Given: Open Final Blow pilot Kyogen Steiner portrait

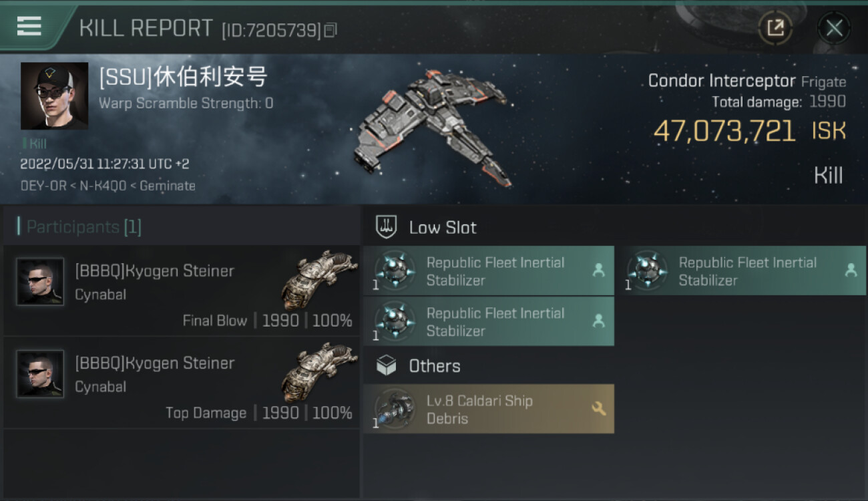Looking at the screenshot, I should pyautogui.click(x=41, y=282).
